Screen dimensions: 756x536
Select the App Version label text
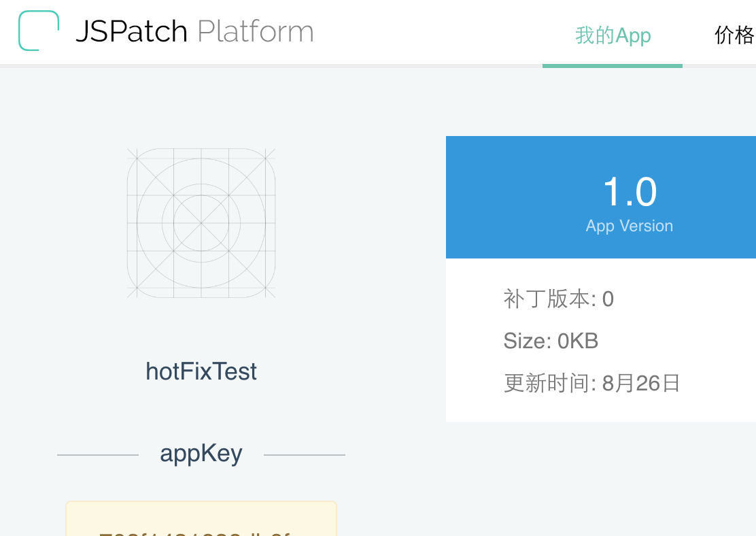(629, 226)
